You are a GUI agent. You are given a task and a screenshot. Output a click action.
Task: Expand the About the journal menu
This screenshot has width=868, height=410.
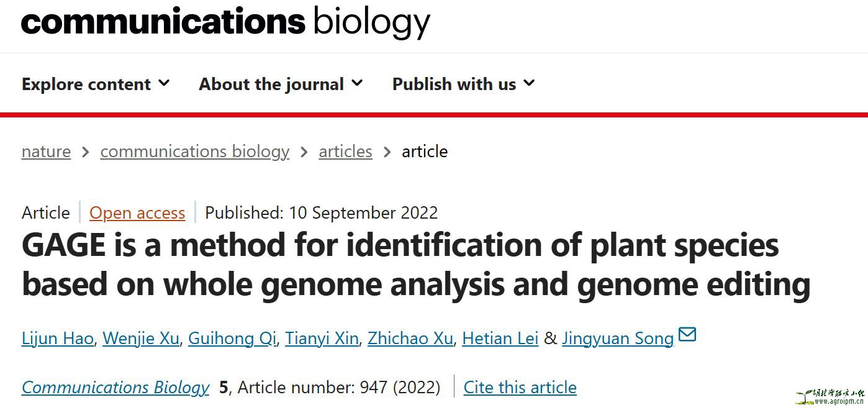tap(281, 84)
